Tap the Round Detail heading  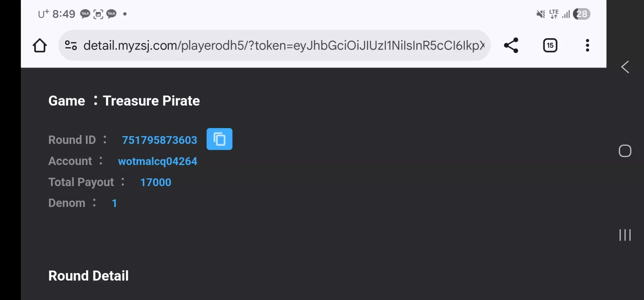(89, 276)
